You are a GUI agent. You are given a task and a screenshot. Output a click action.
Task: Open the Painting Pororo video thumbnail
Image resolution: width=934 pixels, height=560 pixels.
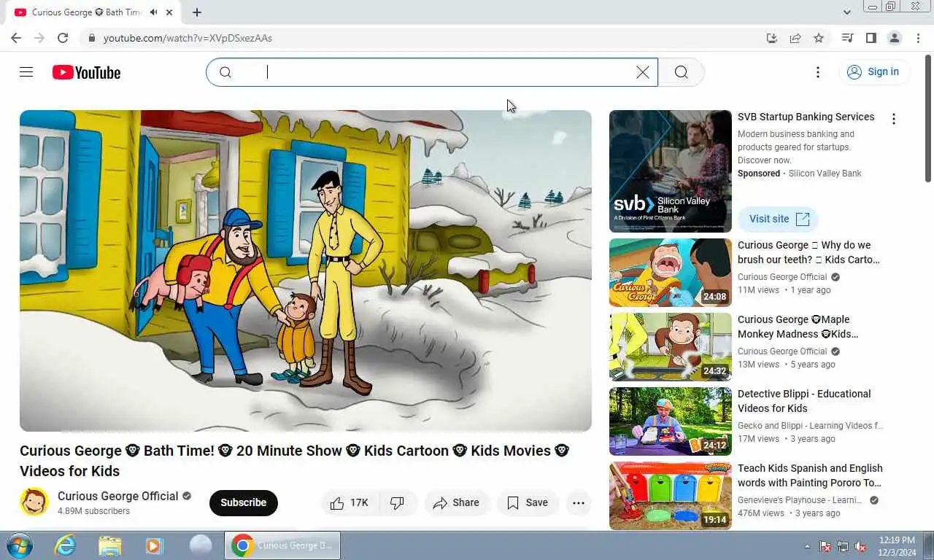[x=671, y=496]
